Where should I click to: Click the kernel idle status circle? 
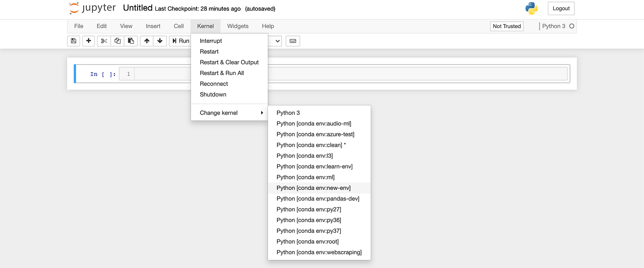coord(571,26)
